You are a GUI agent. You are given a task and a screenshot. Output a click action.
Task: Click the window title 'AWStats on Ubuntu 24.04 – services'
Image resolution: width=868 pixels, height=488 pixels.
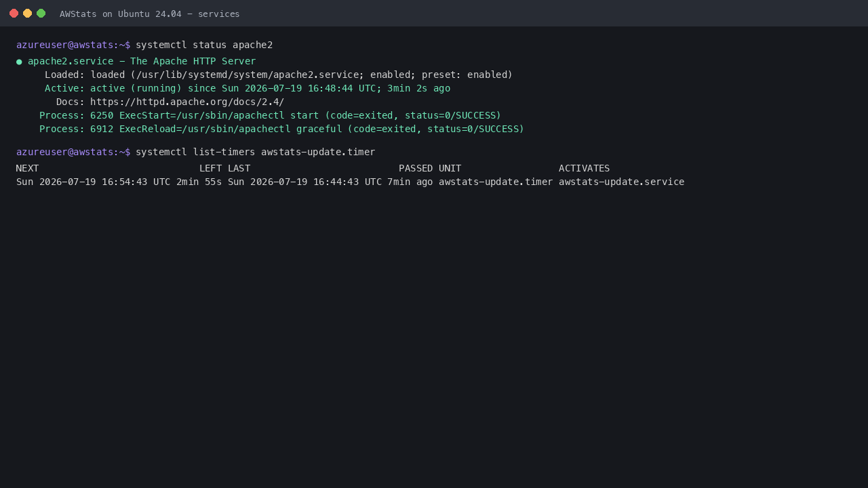coord(150,14)
